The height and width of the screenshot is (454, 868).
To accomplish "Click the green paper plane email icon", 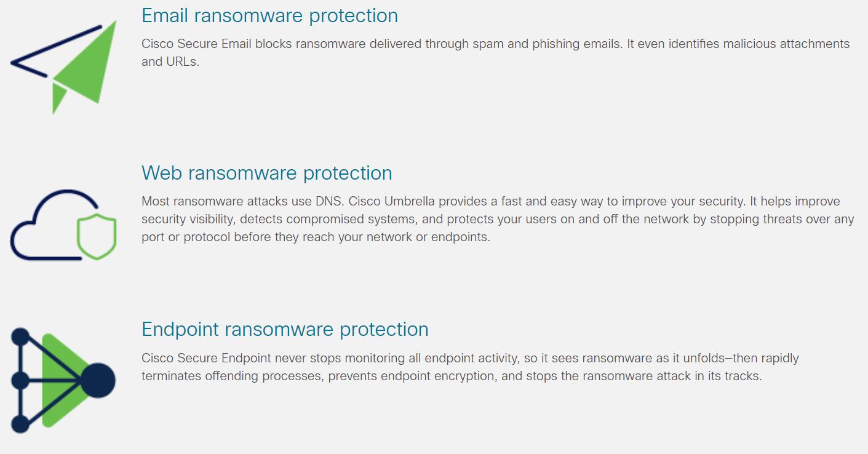I will coord(63,66).
